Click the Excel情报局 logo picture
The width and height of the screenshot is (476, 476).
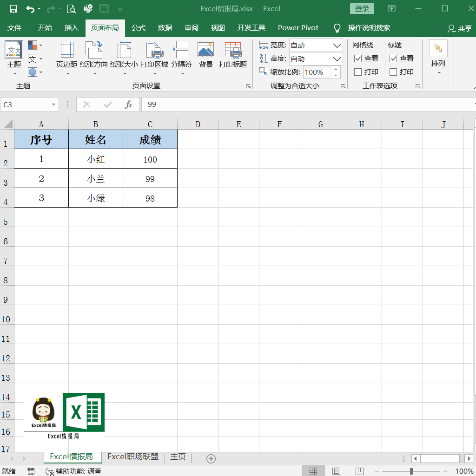point(64,417)
